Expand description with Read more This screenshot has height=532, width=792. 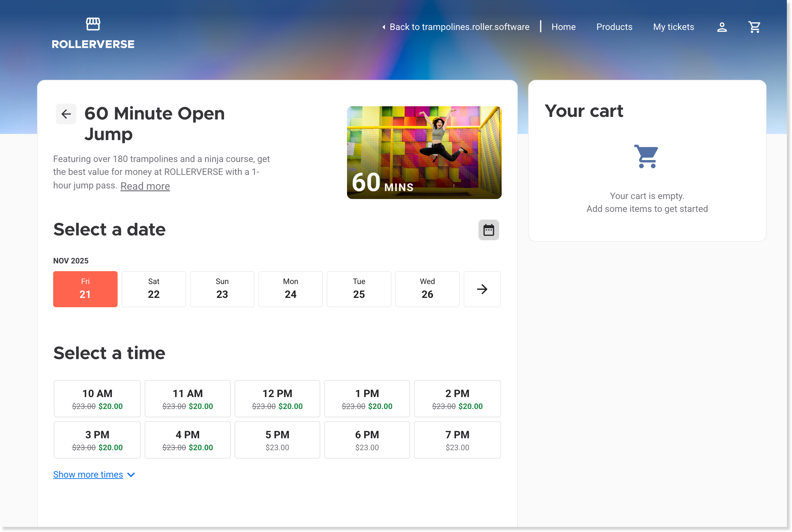(145, 186)
